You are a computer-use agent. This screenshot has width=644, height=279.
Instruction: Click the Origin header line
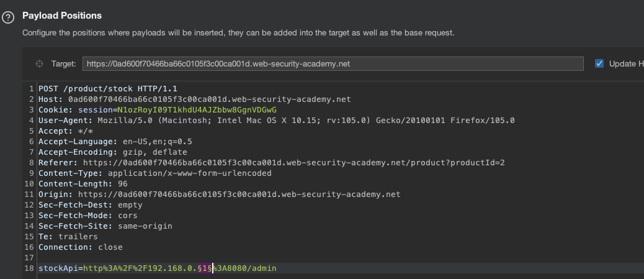click(219, 194)
